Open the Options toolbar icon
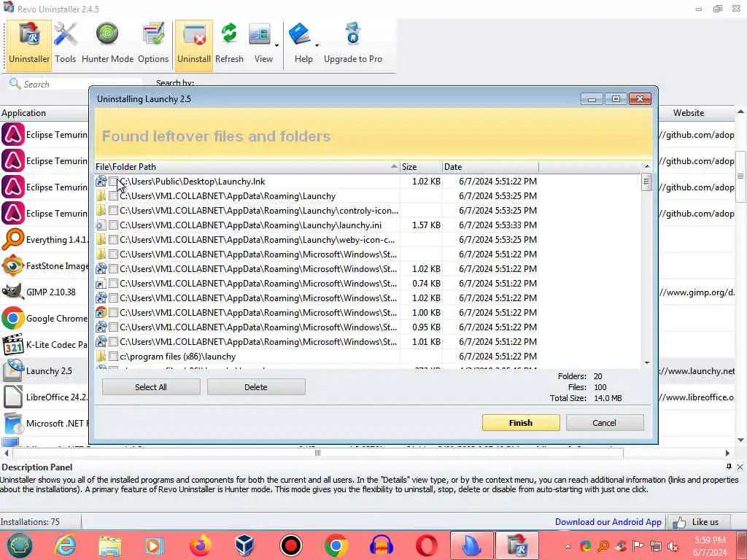The height and width of the screenshot is (560, 747). pos(153,44)
